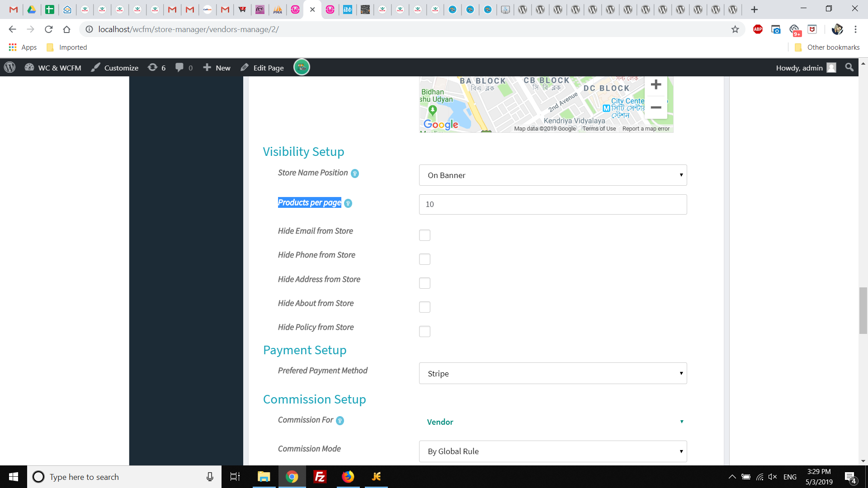This screenshot has height=488, width=868.
Task: Open the Windows Start menu
Action: [14, 477]
